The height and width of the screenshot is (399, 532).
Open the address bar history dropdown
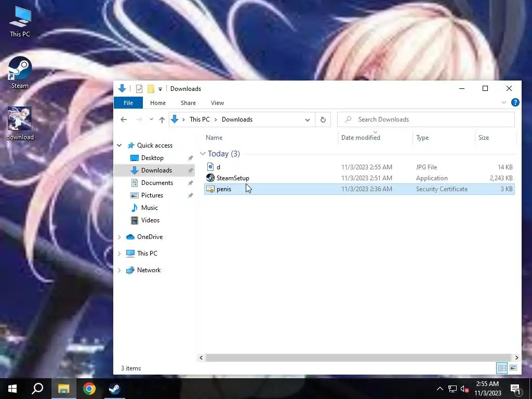[308, 120]
